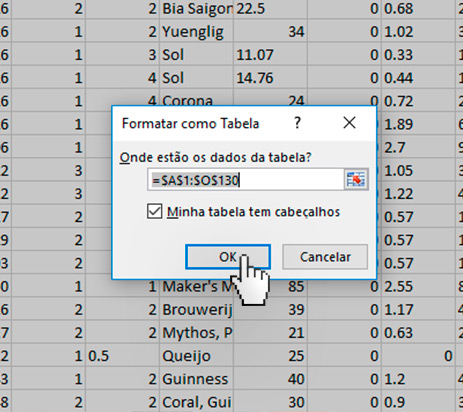Click the OK button

(x=228, y=257)
